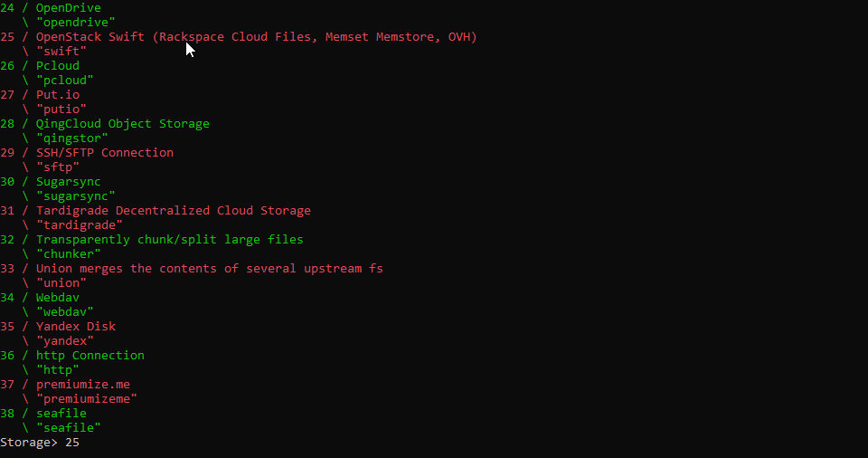Click the "qingstor" quoted value
This screenshot has width=868, height=458.
(71, 138)
